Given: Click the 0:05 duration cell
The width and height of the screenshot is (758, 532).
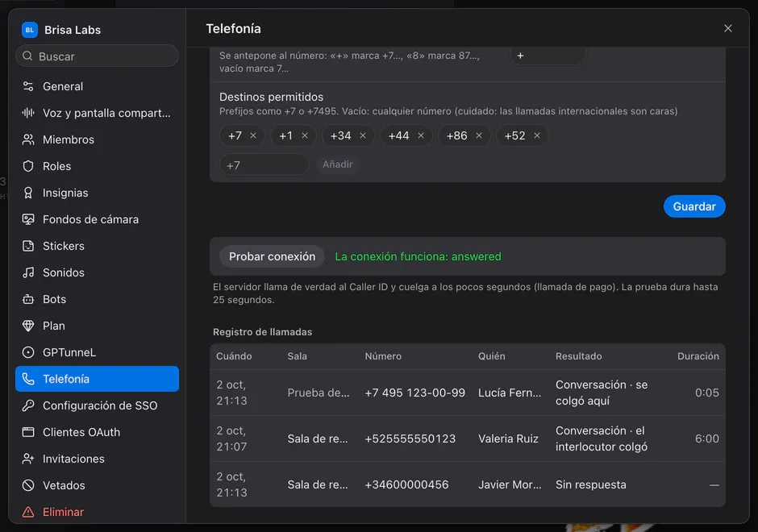Looking at the screenshot, I should (x=706, y=393).
